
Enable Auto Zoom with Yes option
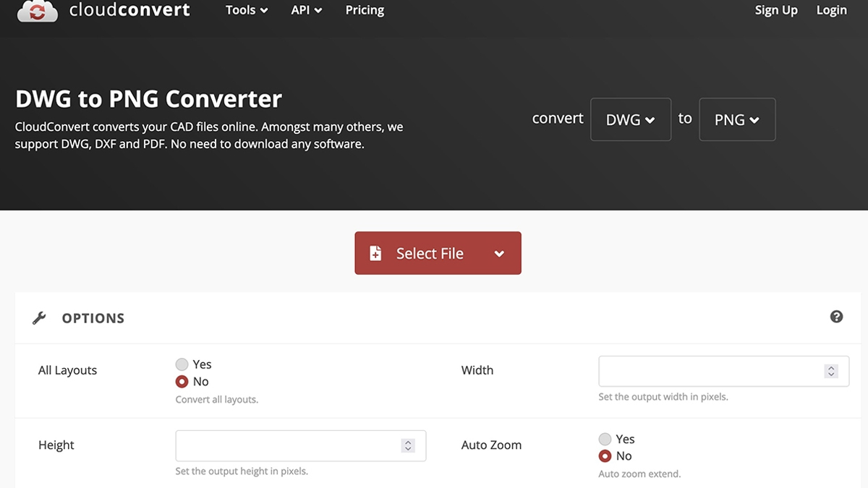click(x=605, y=439)
